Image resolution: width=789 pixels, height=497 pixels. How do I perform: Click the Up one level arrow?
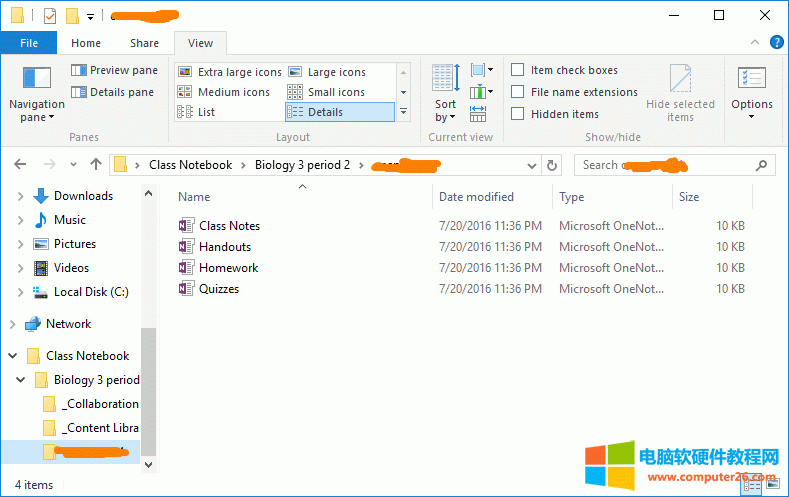(96, 165)
